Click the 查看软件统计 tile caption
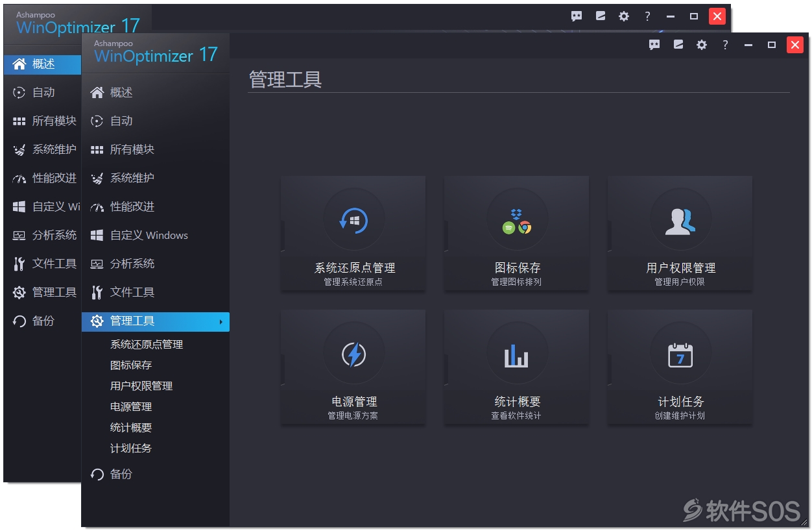Viewport: 812px width, 531px height. (516, 416)
